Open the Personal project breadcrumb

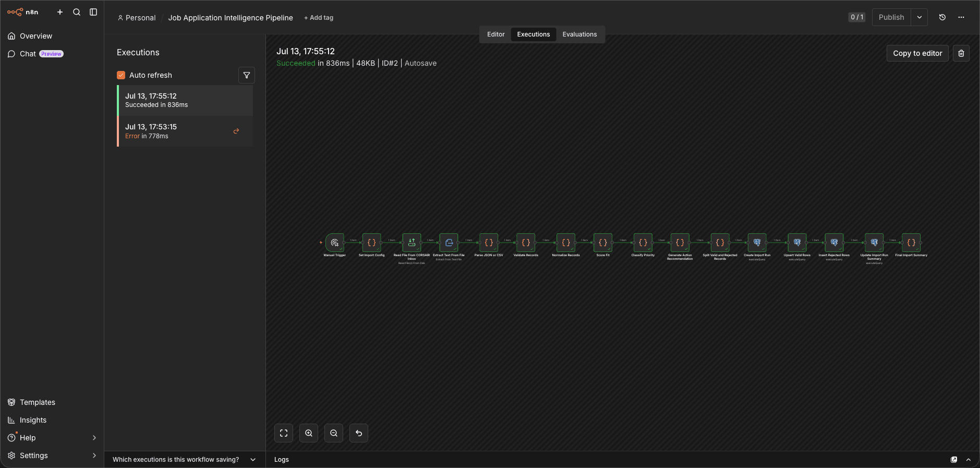(137, 18)
